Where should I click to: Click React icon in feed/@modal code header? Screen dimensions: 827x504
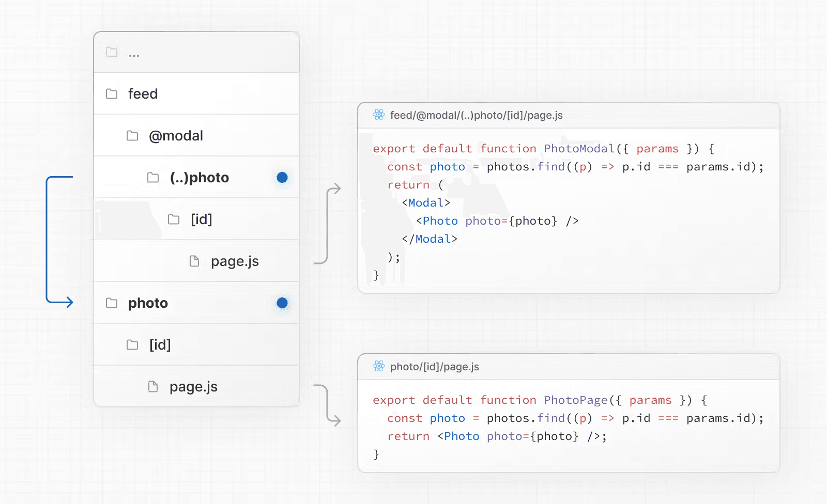[x=379, y=115]
